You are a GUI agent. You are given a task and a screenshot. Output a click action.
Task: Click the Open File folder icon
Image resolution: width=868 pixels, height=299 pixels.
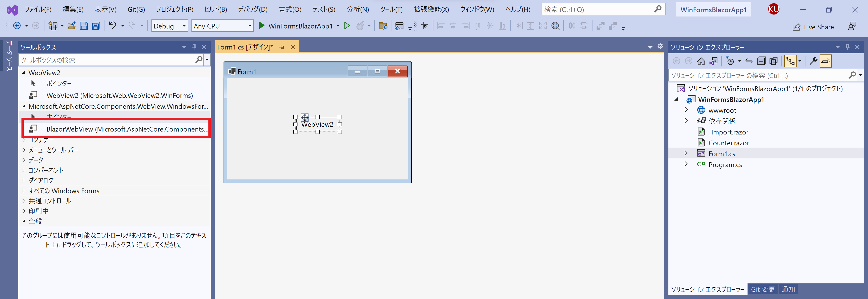[71, 26]
